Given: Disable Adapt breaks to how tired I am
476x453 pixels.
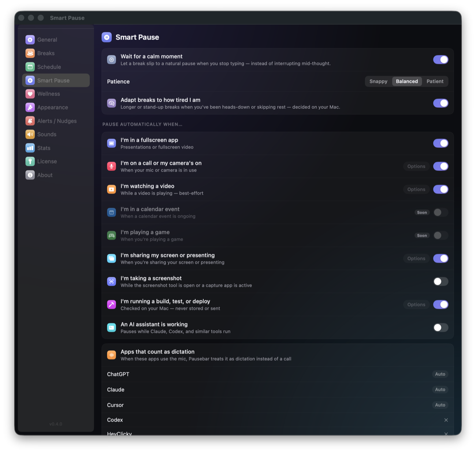Looking at the screenshot, I should (x=440, y=103).
